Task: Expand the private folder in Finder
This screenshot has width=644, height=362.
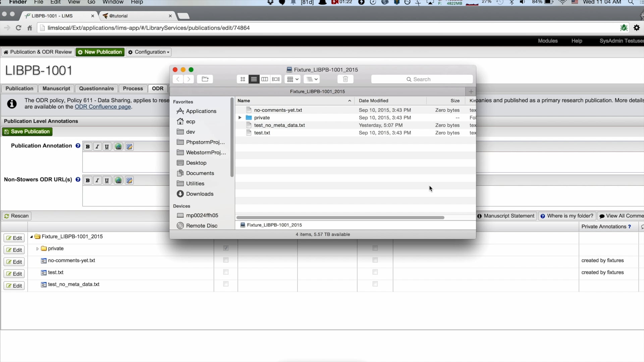Action: (x=240, y=118)
